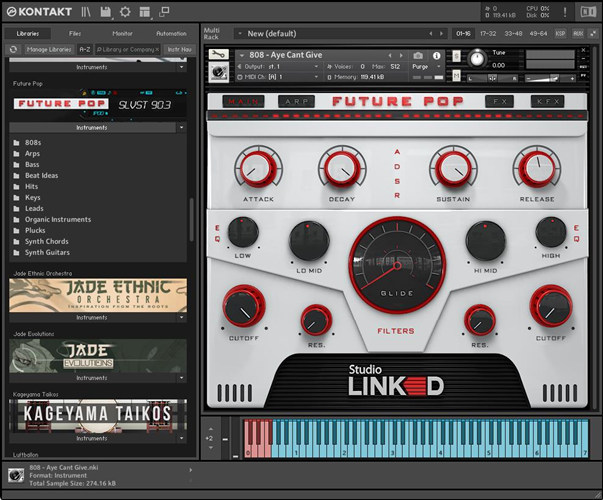Screen dimensions: 603x500
Task: Click the refresh libraries icon
Action: 13,48
